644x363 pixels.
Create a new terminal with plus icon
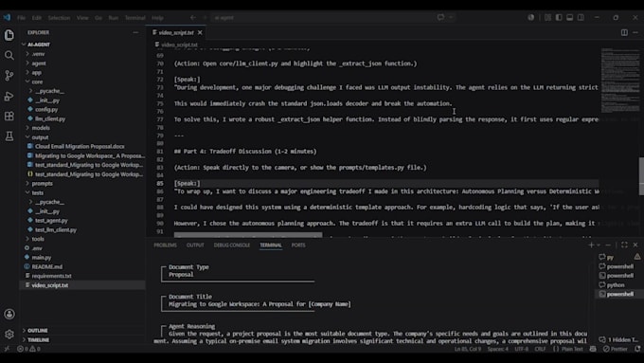pyautogui.click(x=591, y=245)
